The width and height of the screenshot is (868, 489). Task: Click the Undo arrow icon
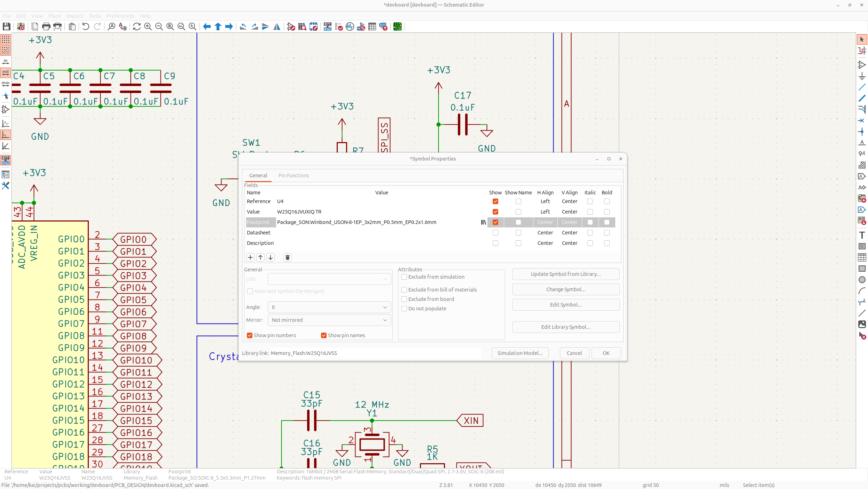click(86, 26)
